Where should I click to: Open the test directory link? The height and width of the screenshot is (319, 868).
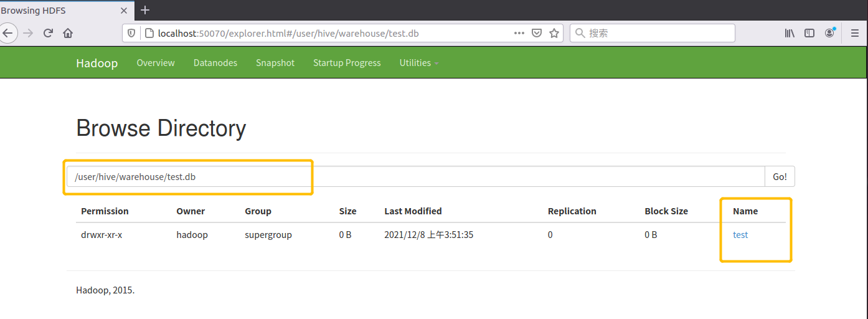click(740, 235)
